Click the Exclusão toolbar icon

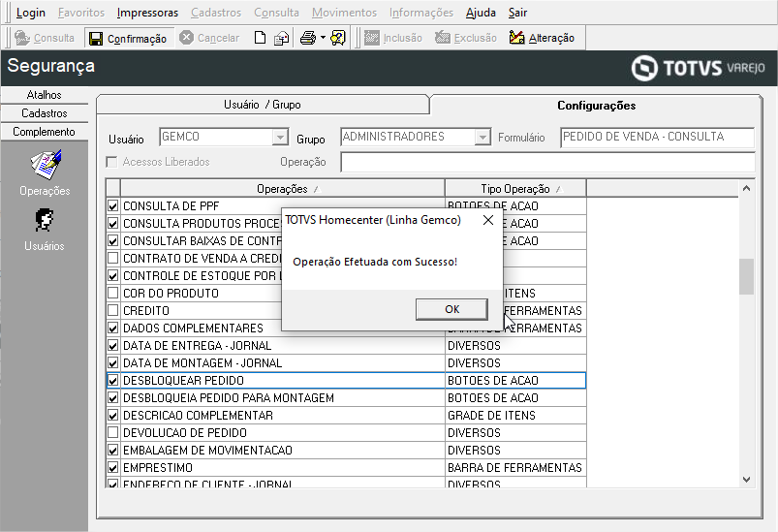point(442,38)
